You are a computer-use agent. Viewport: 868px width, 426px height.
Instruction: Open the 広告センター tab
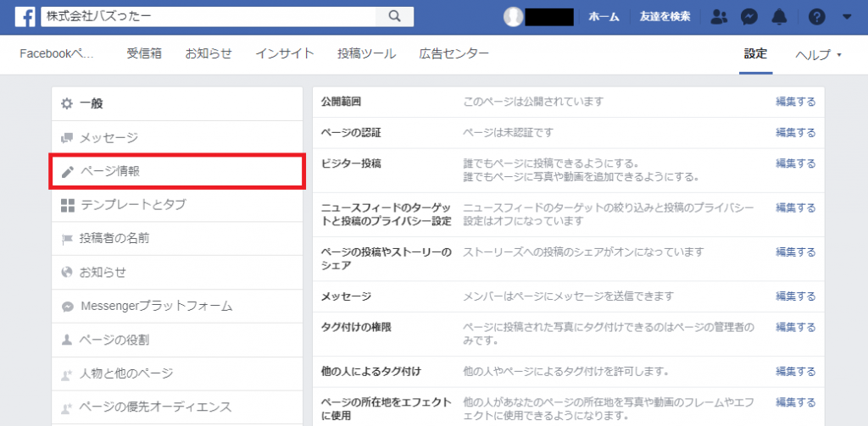[x=453, y=54]
